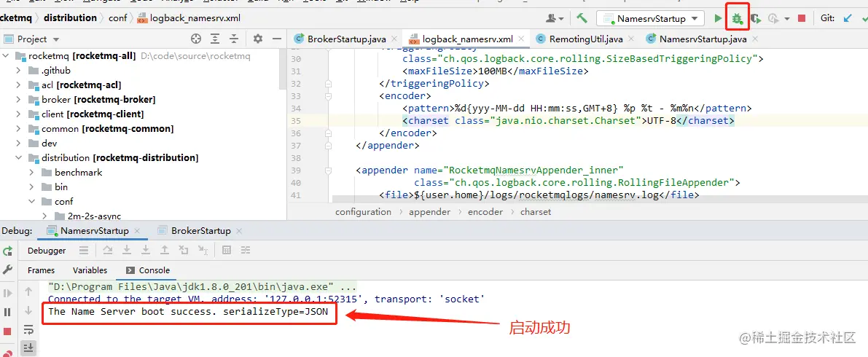This screenshot has width=868, height=357.
Task: Open BrokerStartup debug session tab
Action: 201,231
